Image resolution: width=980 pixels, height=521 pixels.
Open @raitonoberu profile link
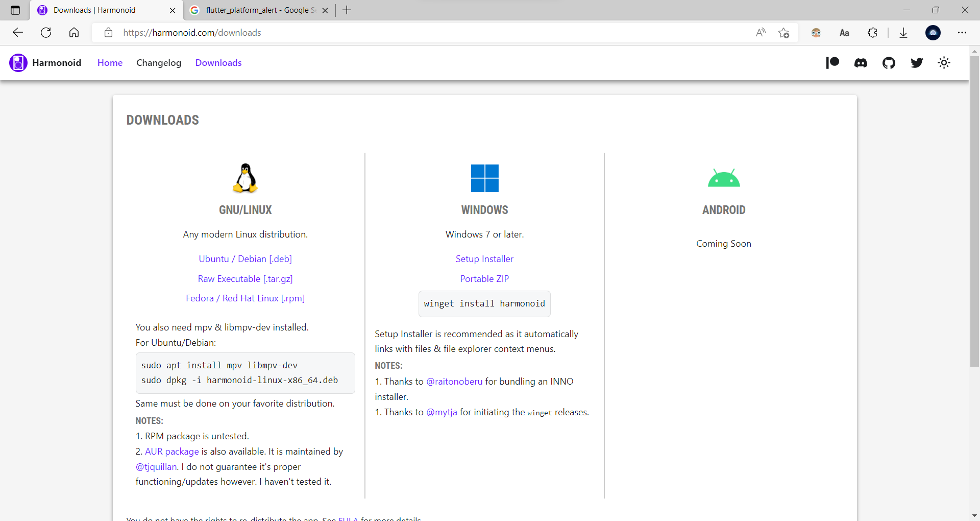(454, 382)
